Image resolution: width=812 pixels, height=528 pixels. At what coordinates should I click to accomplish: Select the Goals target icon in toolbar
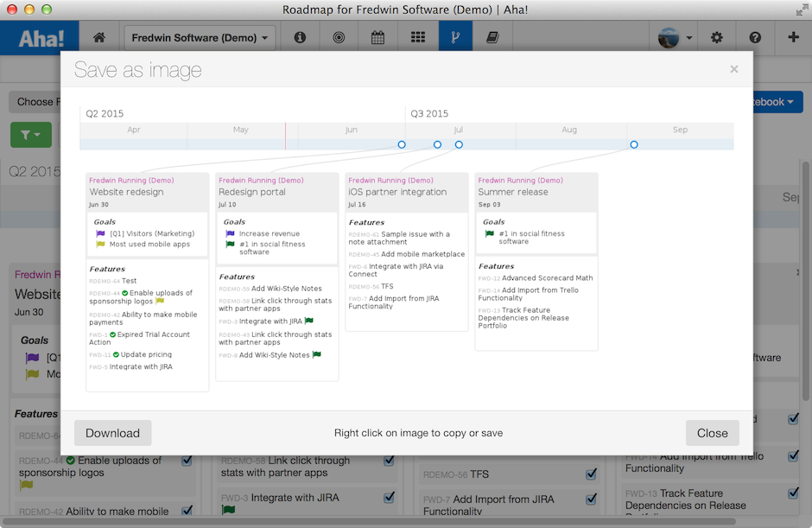click(339, 37)
